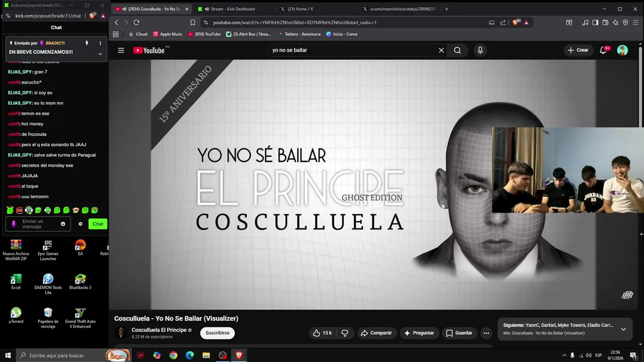Screen dimensions: 644x362
Task: Open a new browser tab
Action: [446, 9]
